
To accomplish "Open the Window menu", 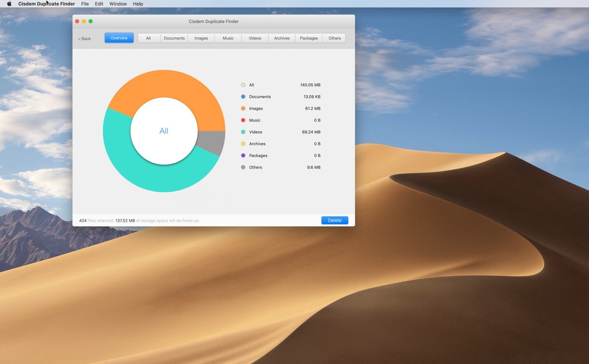I will click(118, 4).
